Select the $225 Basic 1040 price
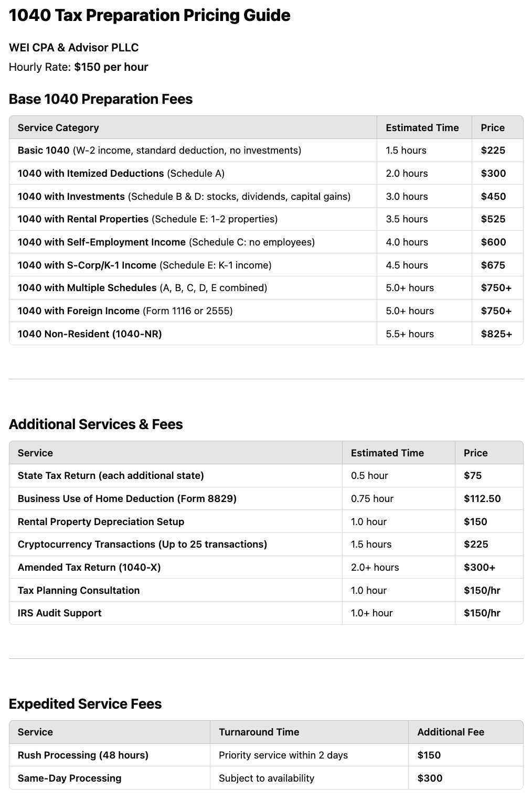532x811 pixels. (493, 151)
